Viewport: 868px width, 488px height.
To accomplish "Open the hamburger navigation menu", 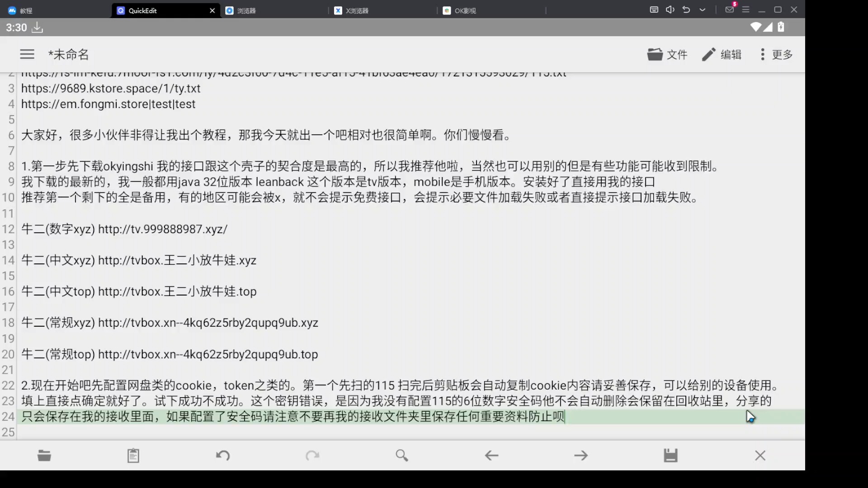I will click(27, 55).
